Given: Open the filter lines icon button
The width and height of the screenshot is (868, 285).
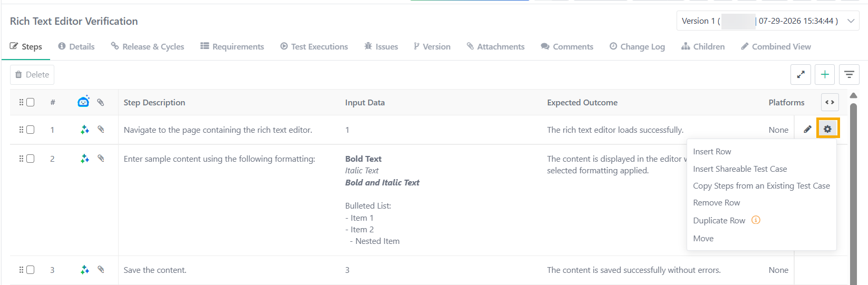Looking at the screenshot, I should tap(849, 74).
